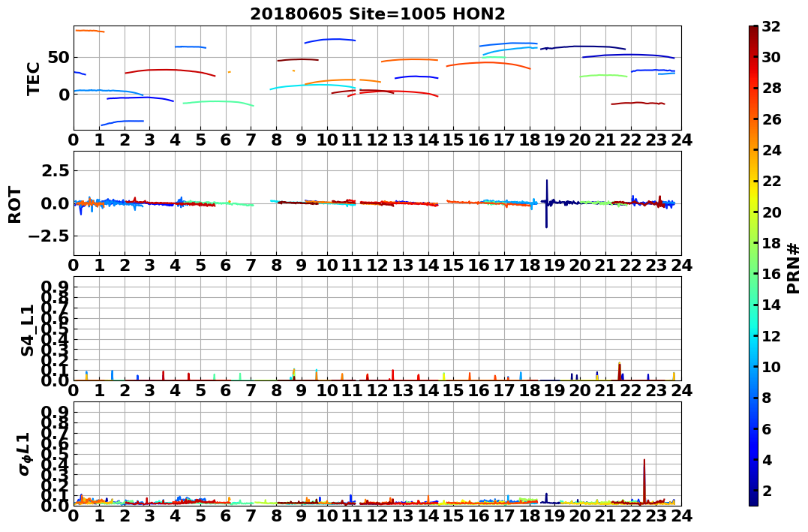Click the colorbar tick label "22"
Image resolution: width=808 pixels, height=532 pixels.
771,181
